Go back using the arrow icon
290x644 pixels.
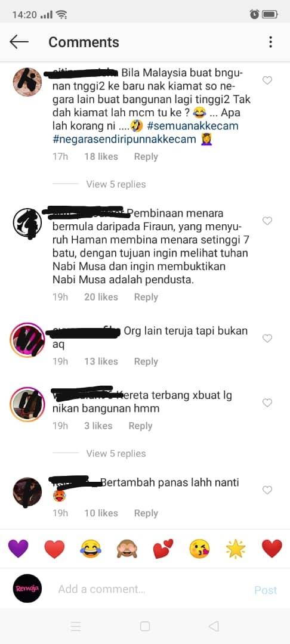pyautogui.click(x=19, y=42)
